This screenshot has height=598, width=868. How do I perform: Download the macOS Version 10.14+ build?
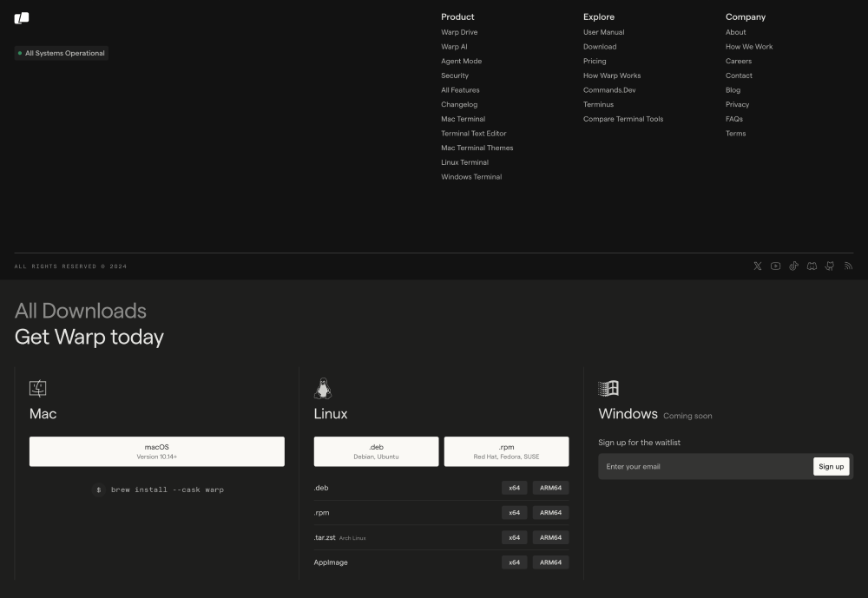(156, 451)
